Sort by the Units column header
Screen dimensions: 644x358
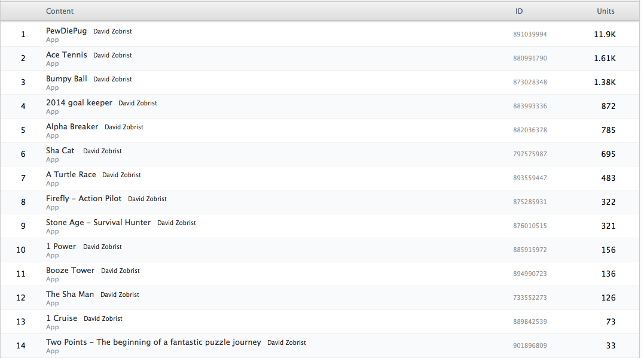pos(605,11)
